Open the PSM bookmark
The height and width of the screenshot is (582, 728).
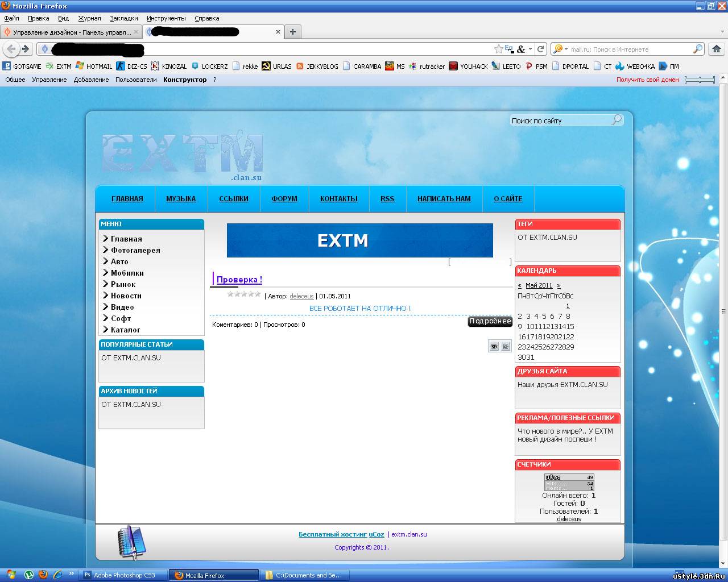coord(537,66)
